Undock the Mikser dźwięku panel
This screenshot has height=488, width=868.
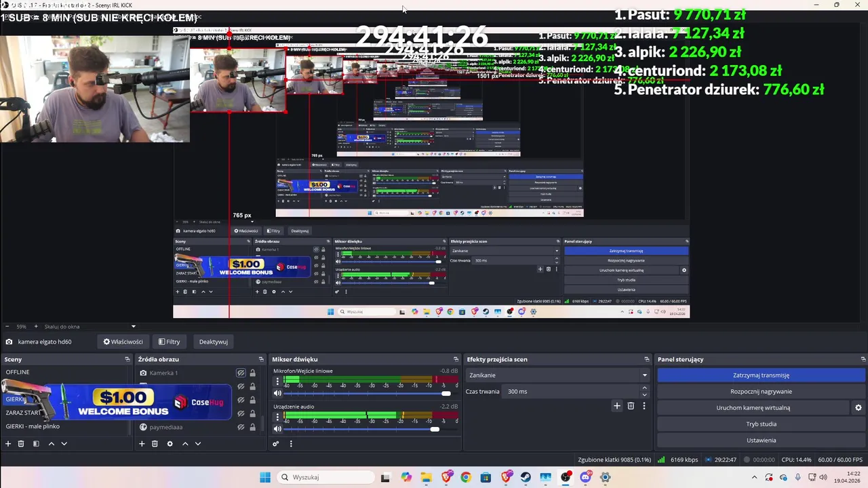click(x=456, y=359)
